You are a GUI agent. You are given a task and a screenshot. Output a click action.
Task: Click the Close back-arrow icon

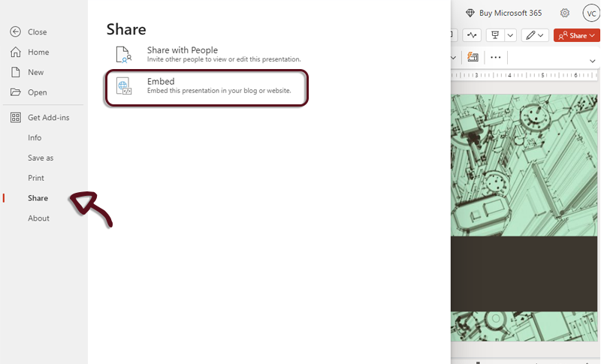point(15,32)
